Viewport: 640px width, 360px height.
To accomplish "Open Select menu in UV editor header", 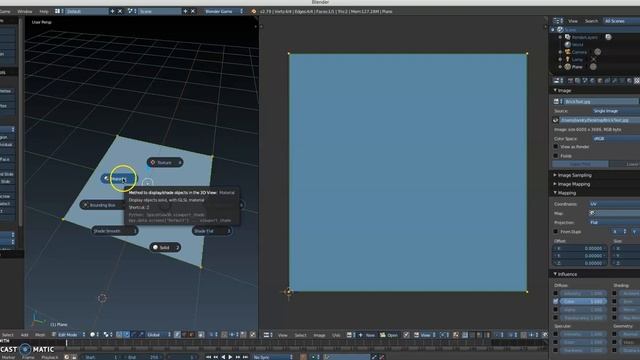I will point(300,335).
